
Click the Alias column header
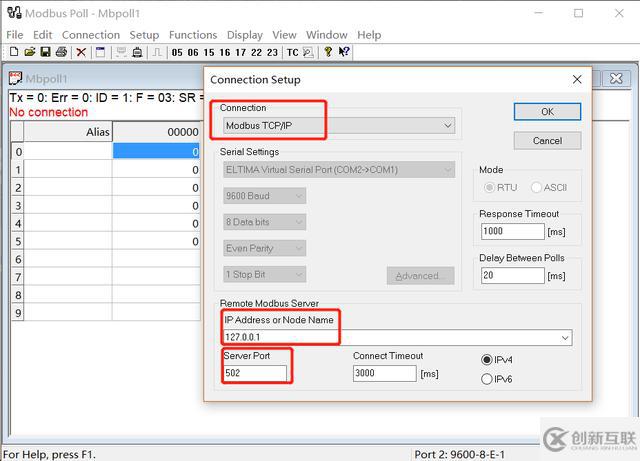click(68, 132)
